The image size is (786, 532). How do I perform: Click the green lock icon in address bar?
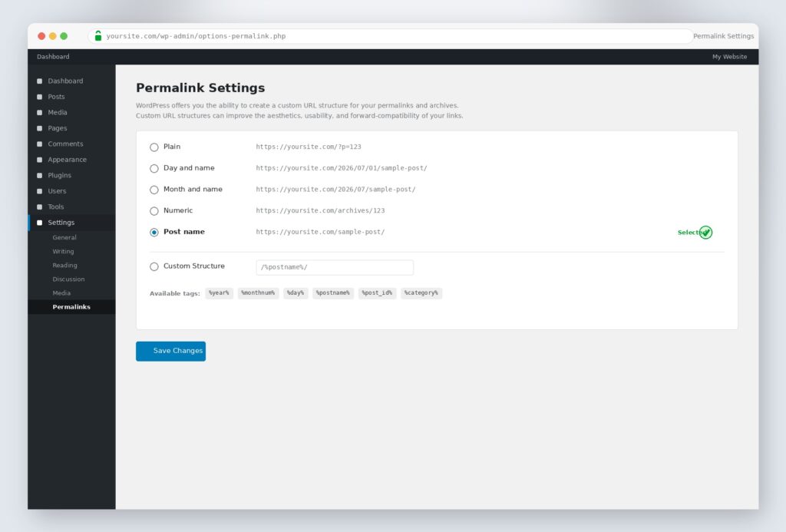[x=98, y=35]
